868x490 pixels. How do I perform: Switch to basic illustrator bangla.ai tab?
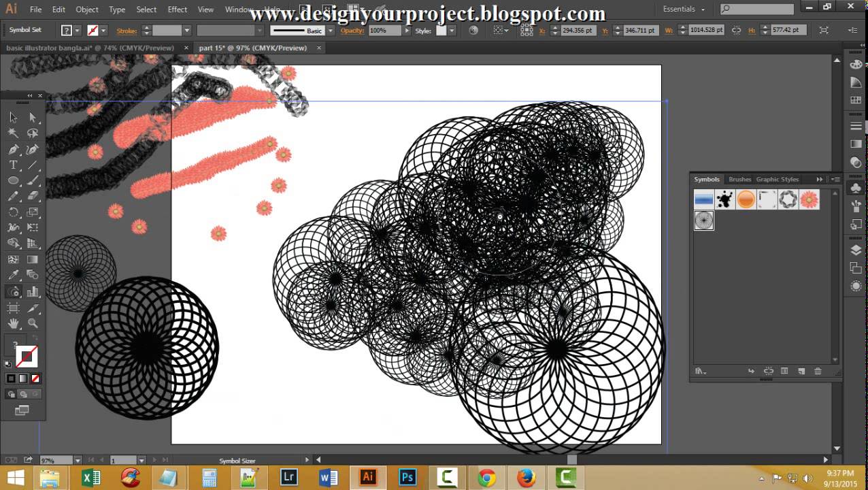tap(89, 48)
